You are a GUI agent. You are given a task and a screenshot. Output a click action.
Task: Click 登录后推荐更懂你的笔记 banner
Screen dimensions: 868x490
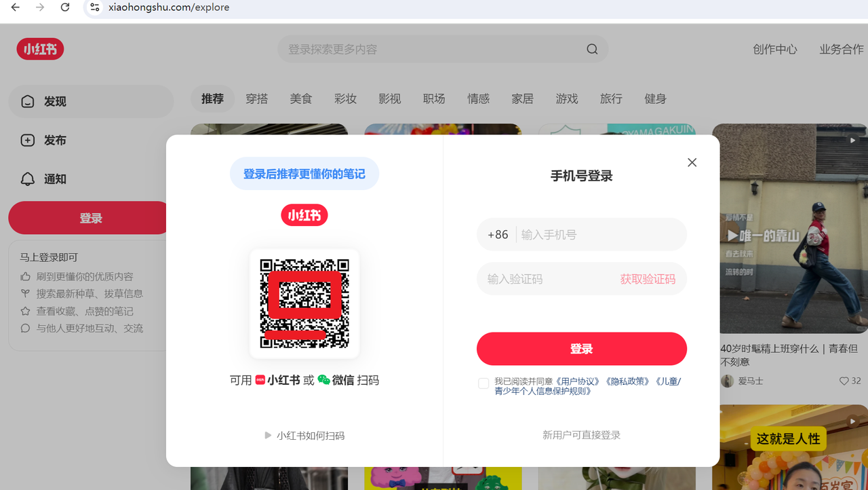[304, 174]
